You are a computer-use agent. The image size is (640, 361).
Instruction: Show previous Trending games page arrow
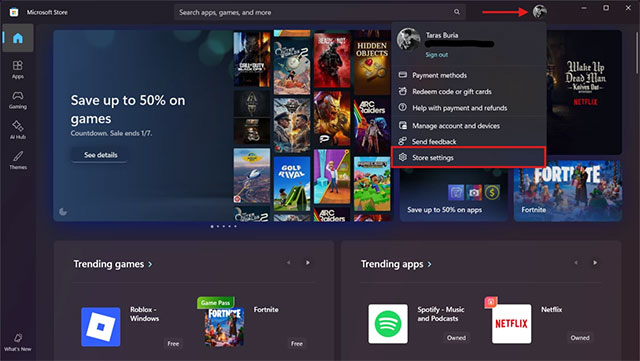pyautogui.click(x=289, y=263)
